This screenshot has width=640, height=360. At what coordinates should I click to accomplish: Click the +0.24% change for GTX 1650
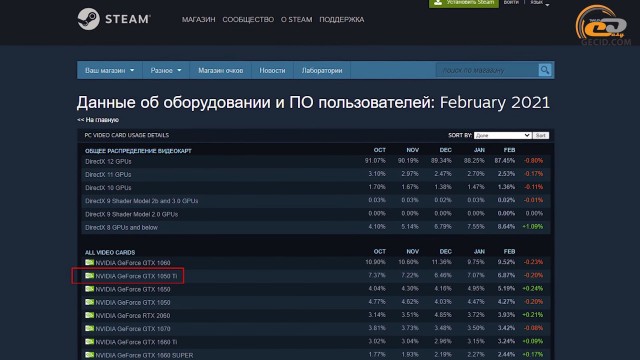[x=533, y=288]
